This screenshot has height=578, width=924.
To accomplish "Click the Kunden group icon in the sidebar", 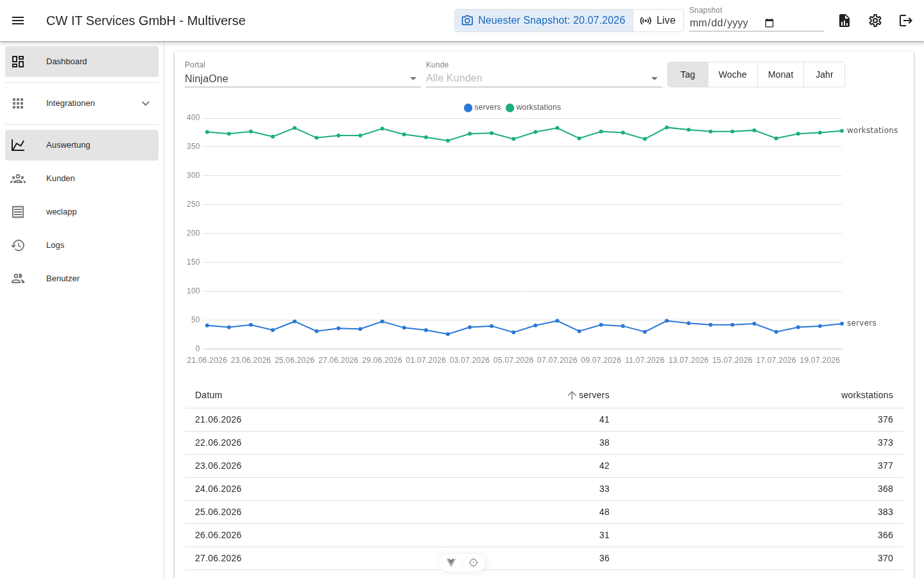I will tap(18, 179).
